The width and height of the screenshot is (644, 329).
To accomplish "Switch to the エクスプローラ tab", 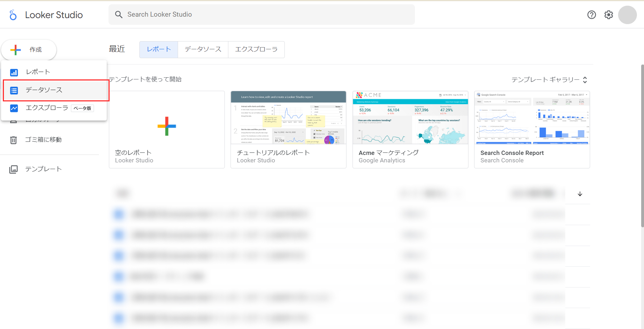I will 256,49.
